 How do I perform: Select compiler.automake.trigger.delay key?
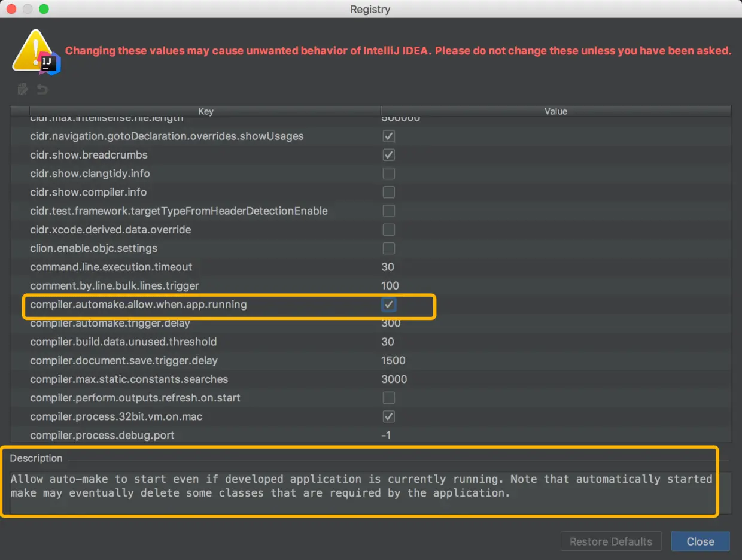[x=110, y=323]
